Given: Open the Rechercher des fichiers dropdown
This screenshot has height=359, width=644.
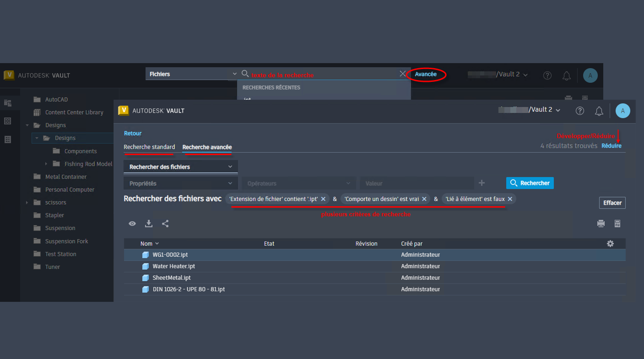Looking at the screenshot, I should point(181,167).
